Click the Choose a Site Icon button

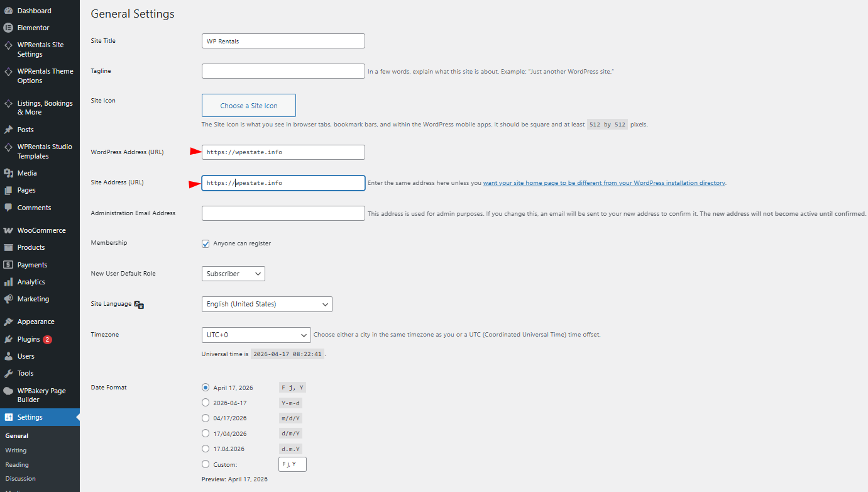pyautogui.click(x=248, y=106)
